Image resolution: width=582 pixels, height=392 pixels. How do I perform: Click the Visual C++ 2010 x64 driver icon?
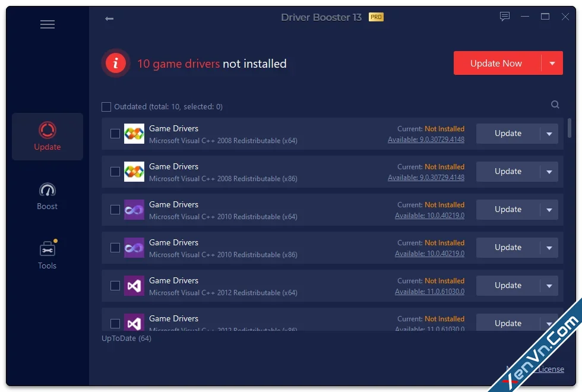point(134,210)
